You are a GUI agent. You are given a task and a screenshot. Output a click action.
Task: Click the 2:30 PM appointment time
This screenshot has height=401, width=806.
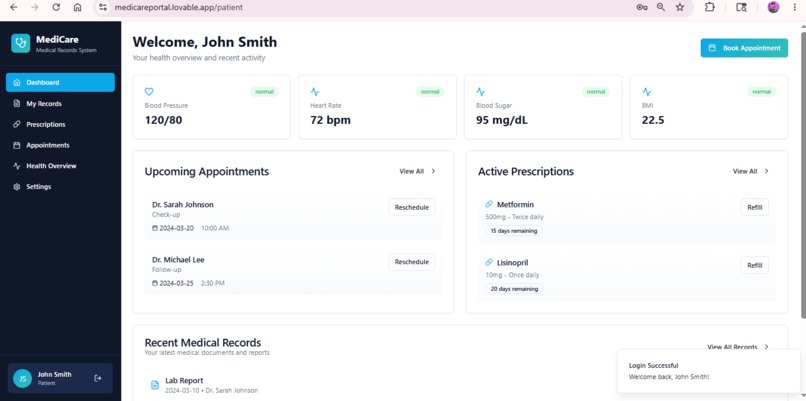(212, 283)
